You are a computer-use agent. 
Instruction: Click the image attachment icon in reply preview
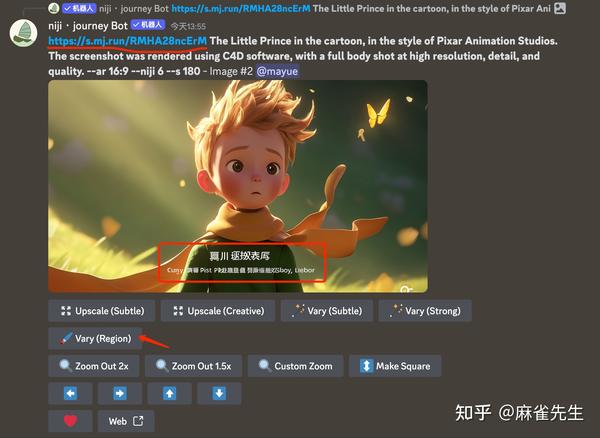pyautogui.click(x=560, y=8)
